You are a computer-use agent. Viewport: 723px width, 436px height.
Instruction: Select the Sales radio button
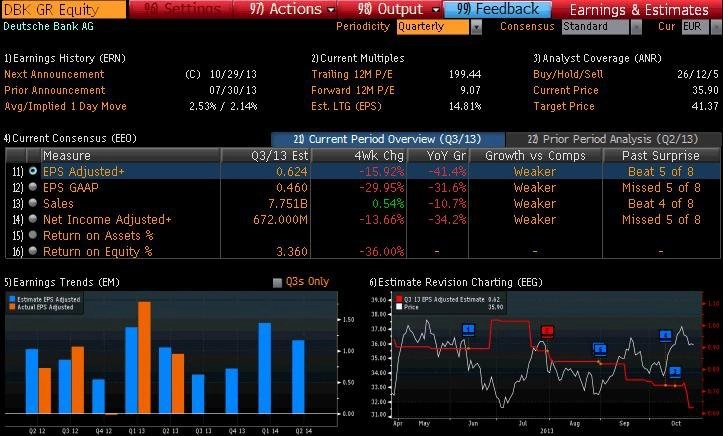tap(33, 203)
